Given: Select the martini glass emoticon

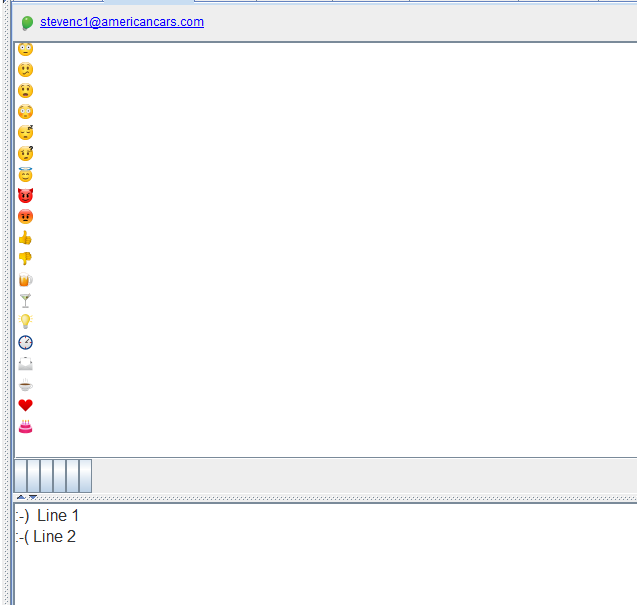Looking at the screenshot, I should click(26, 300).
